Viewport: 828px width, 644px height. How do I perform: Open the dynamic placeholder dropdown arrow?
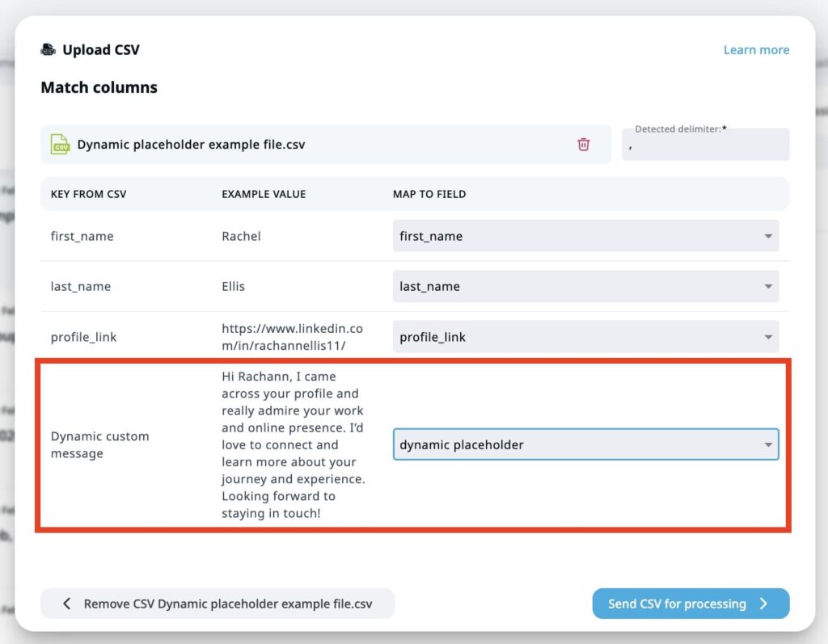767,444
